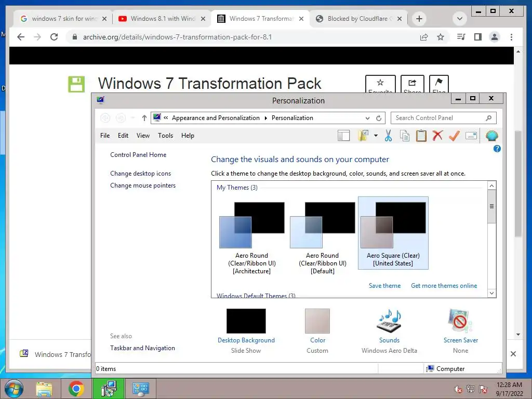Open the Color swatch settings
The width and height of the screenshot is (532, 399).
pyautogui.click(x=317, y=321)
